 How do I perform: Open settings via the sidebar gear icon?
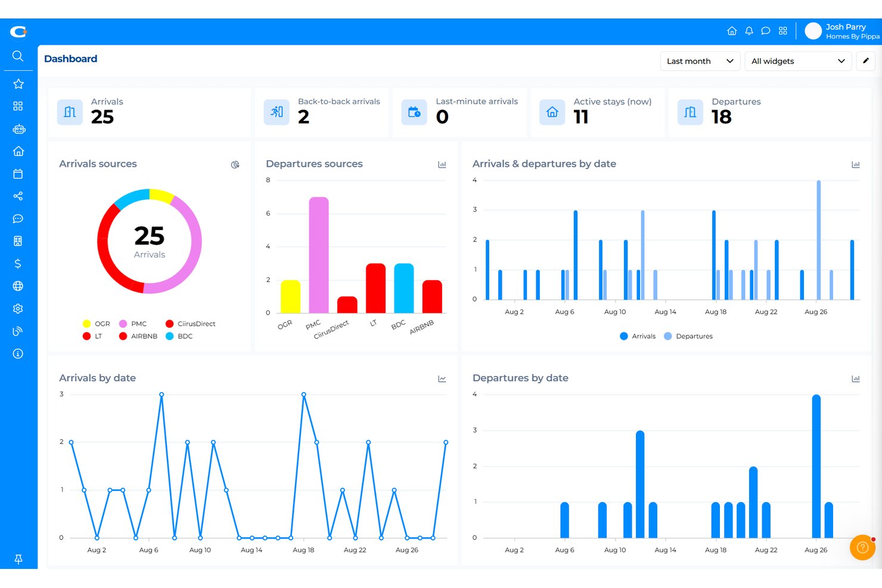click(x=18, y=309)
